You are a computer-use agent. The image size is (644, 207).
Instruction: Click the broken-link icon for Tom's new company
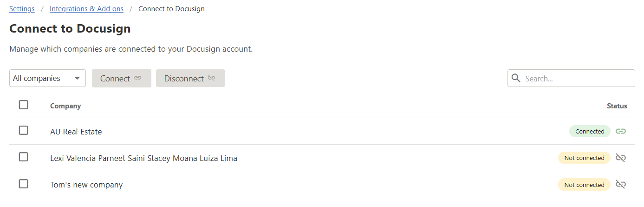[621, 185]
